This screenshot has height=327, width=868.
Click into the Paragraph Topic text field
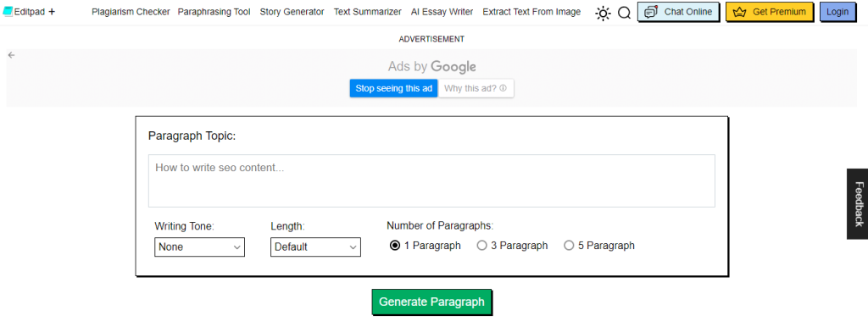[431, 181]
